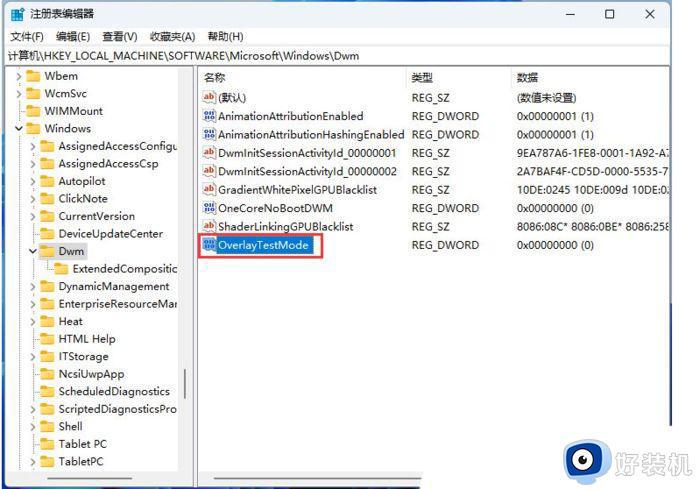Screen dimensions: 700x489
Task: Expand the ITStorage key
Action: click(x=33, y=356)
